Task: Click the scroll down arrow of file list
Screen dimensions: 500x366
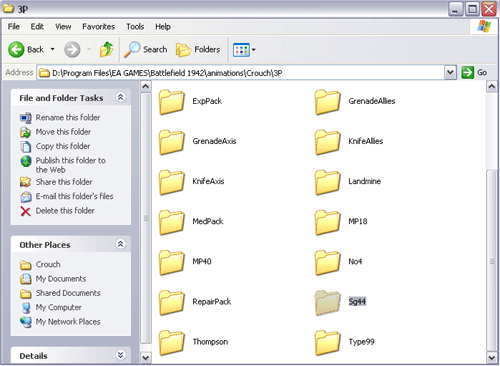Action: pyautogui.click(x=492, y=358)
